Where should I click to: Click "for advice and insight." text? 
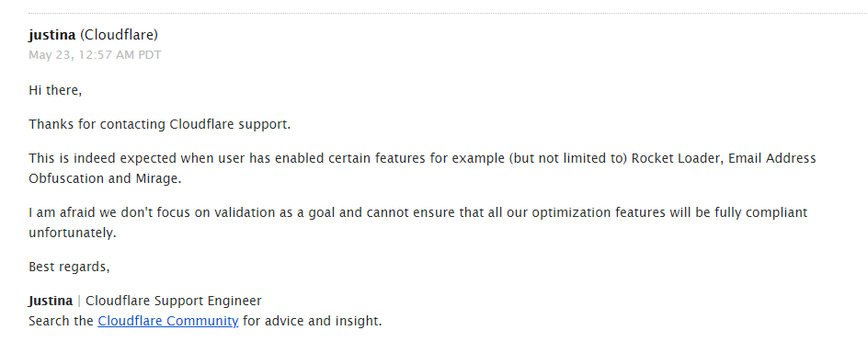(313, 321)
